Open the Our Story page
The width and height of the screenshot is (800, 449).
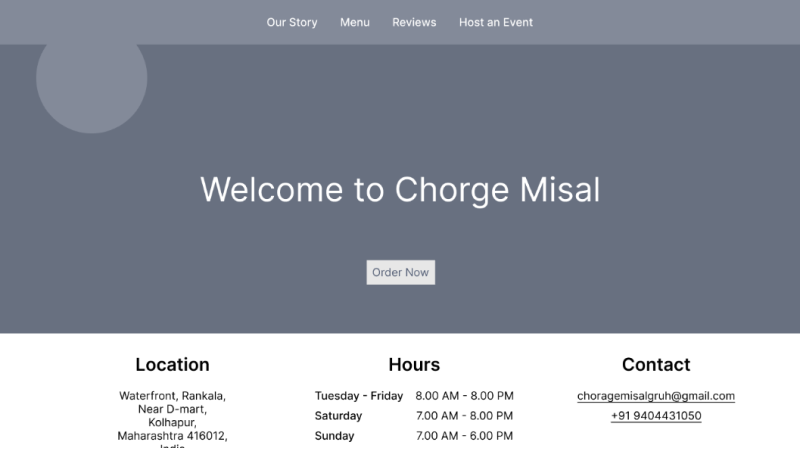pyautogui.click(x=292, y=22)
